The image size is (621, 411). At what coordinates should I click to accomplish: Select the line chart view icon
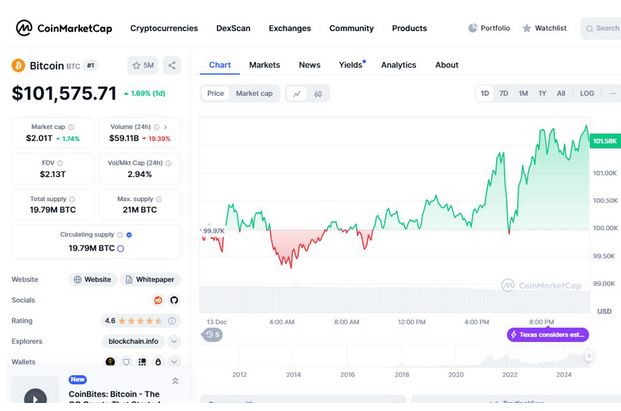coord(297,93)
